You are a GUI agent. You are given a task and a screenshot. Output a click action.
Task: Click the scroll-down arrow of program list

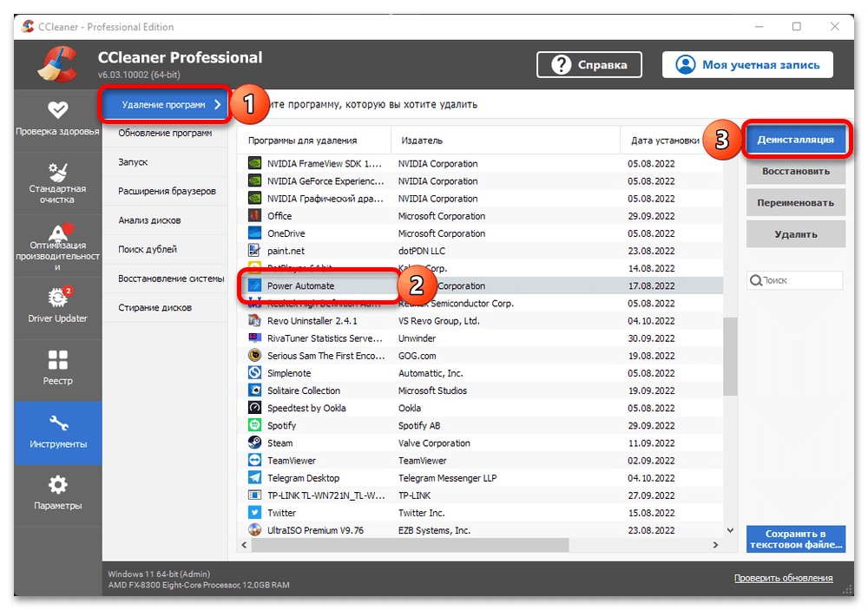(x=730, y=530)
